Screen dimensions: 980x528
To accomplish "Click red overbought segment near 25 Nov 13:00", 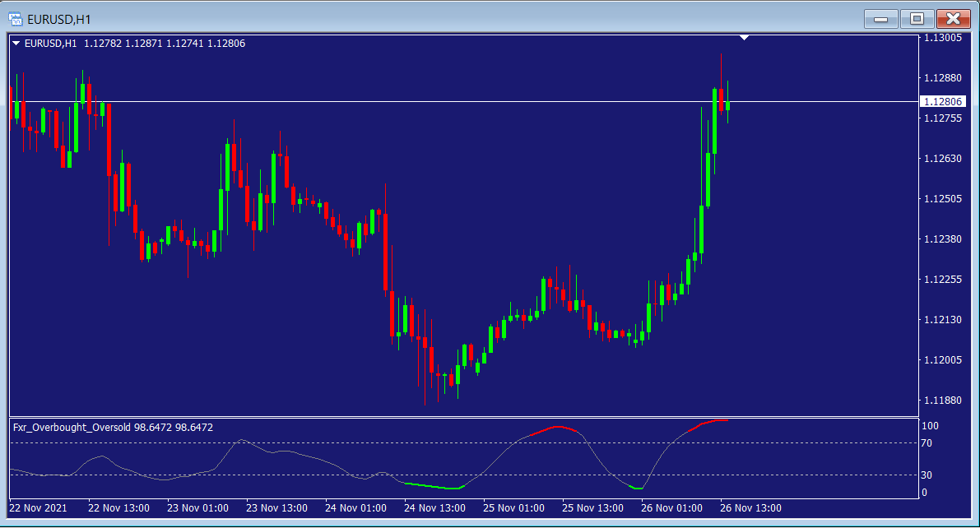I will click(556, 428).
